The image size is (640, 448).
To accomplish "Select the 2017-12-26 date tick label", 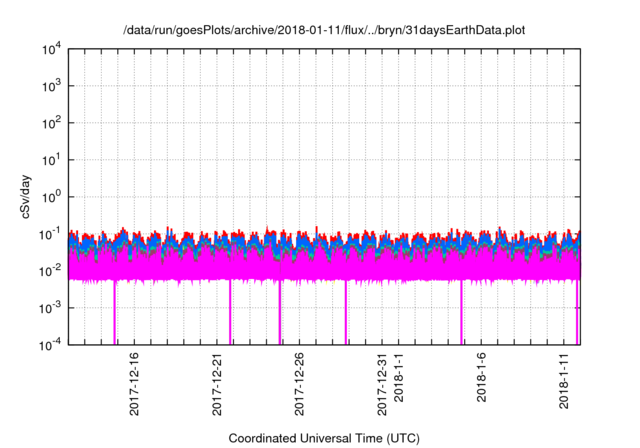I will 300,384.
